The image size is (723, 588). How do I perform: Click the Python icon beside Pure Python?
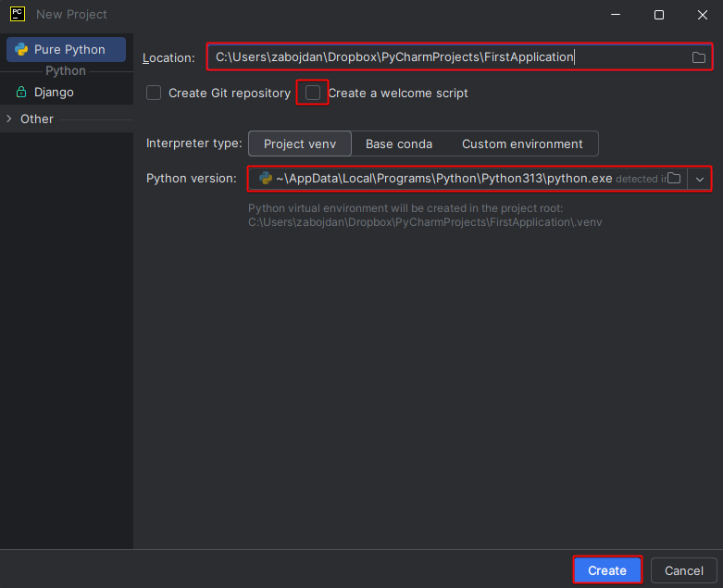21,49
